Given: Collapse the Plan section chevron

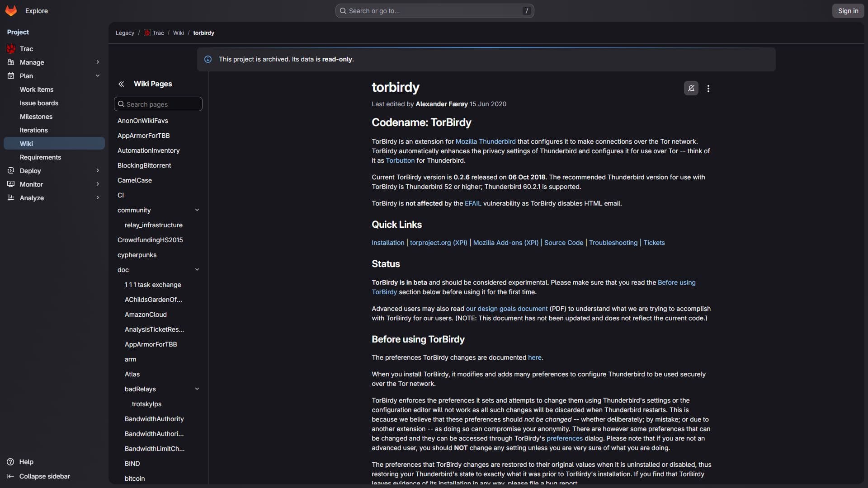Looking at the screenshot, I should coord(98,76).
